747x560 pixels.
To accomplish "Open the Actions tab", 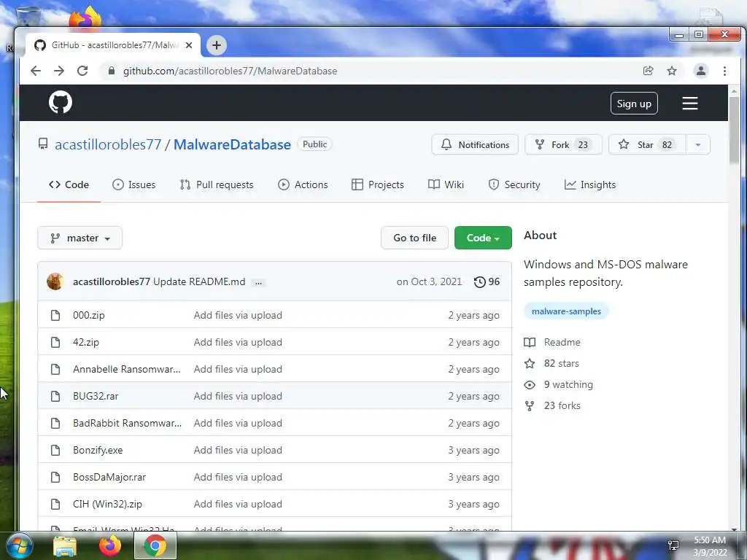I will tap(303, 184).
